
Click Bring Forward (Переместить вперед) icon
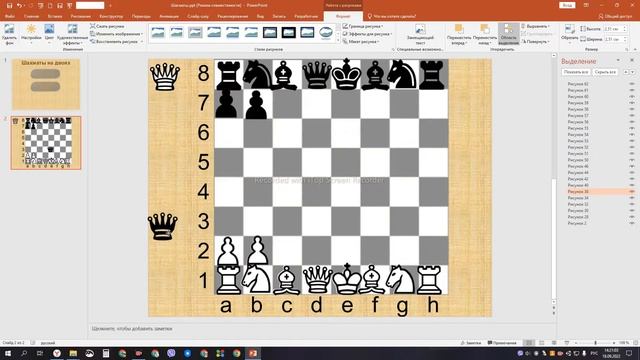coord(459,29)
